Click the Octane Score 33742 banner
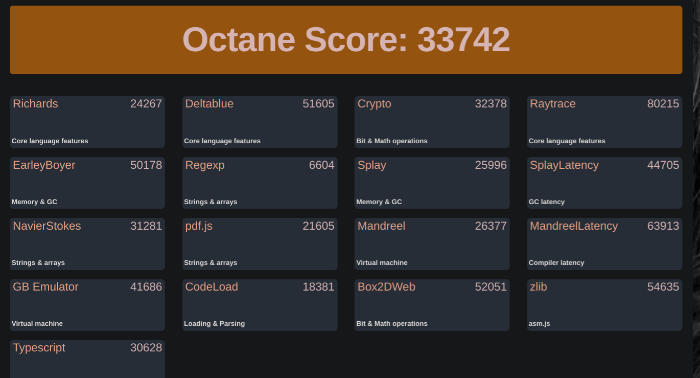700x378 pixels. pyautogui.click(x=346, y=40)
